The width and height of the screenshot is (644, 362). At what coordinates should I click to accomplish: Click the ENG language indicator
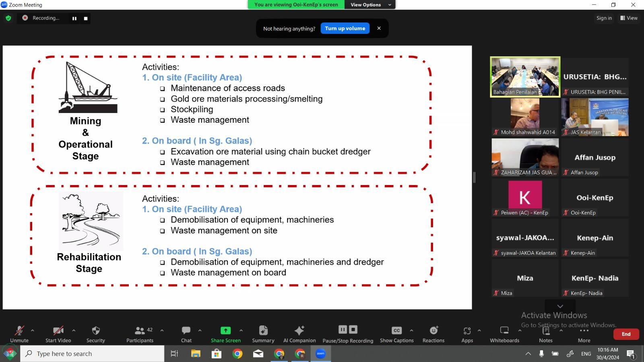coord(586,354)
